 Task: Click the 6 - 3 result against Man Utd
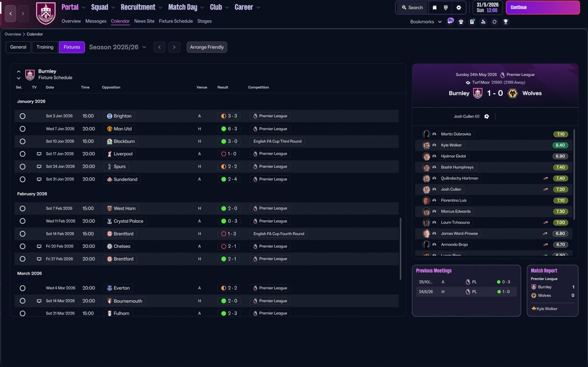click(229, 129)
